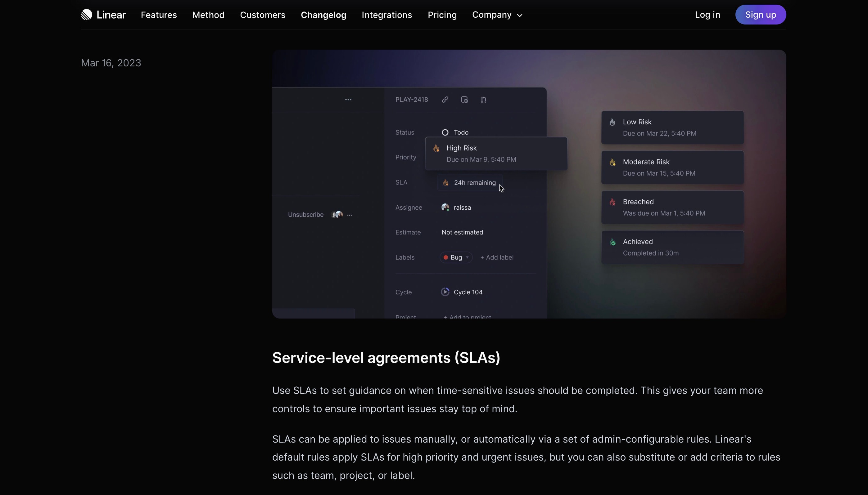Click the copy issue link icon
This screenshot has width=868, height=495.
click(x=445, y=100)
